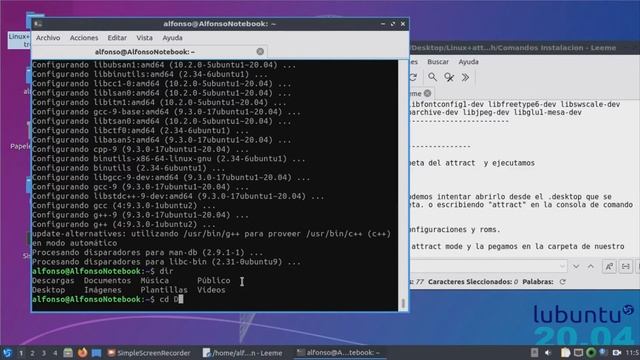Expand the editor toolbar overflow chevrons
This screenshot has height=360, width=640.
[465, 77]
